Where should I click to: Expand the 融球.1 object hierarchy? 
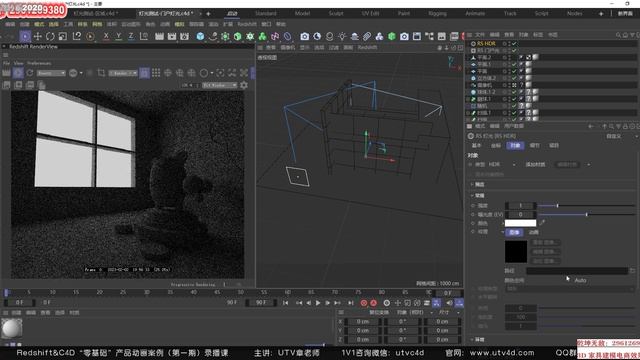point(469,99)
